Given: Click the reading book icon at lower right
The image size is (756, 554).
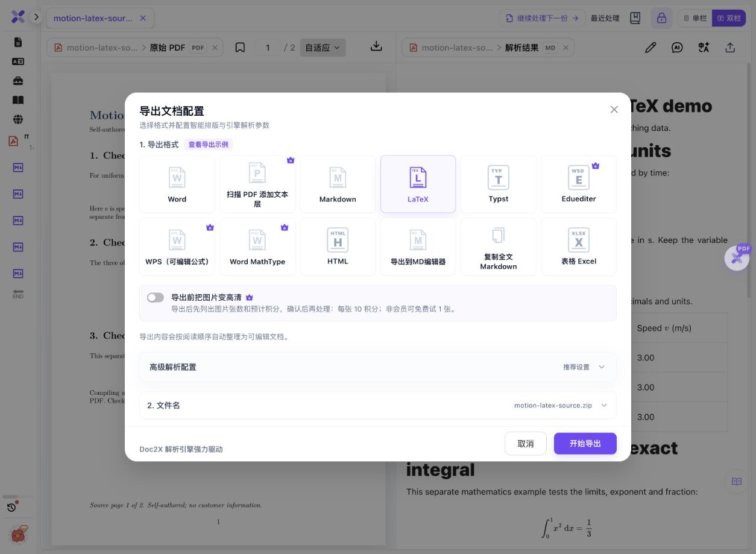Looking at the screenshot, I should pyautogui.click(x=736, y=481).
